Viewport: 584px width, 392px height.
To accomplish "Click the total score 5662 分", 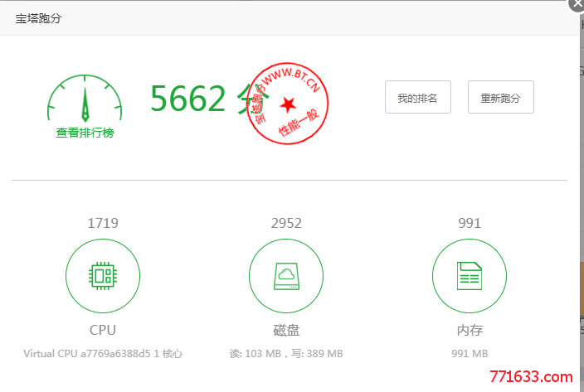I will tap(208, 99).
